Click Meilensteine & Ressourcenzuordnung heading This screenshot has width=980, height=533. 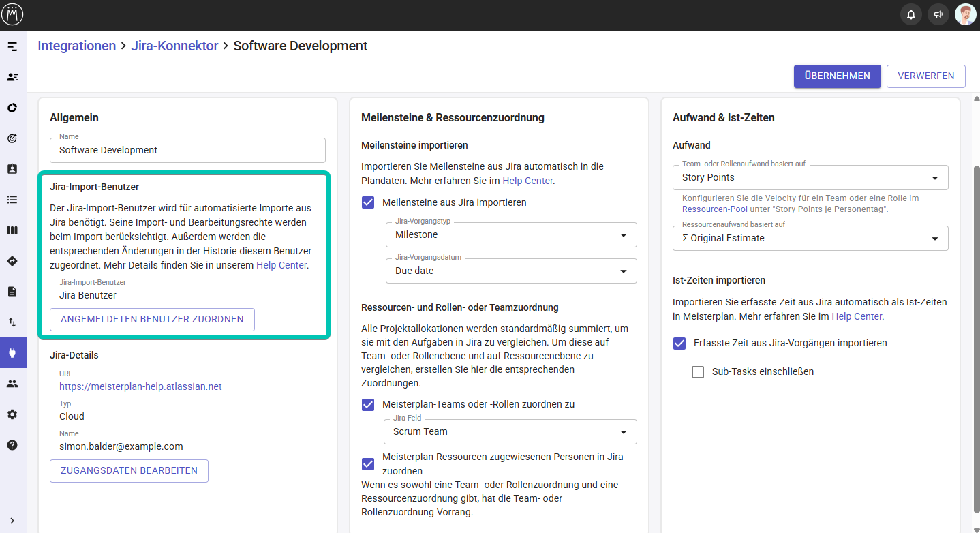click(453, 117)
